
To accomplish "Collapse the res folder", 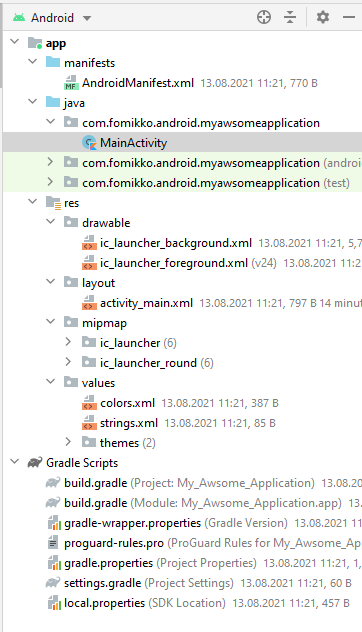I will pos(33,202).
